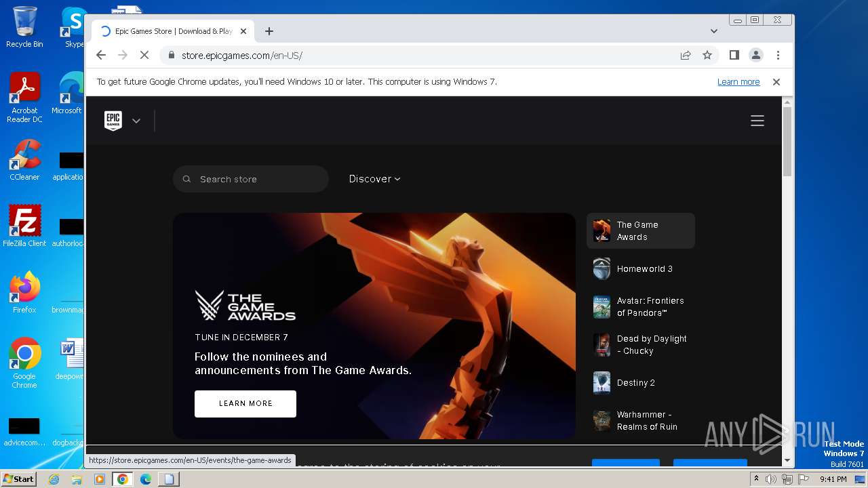
Task: Go back using Chrome's back arrow
Action: [x=101, y=55]
